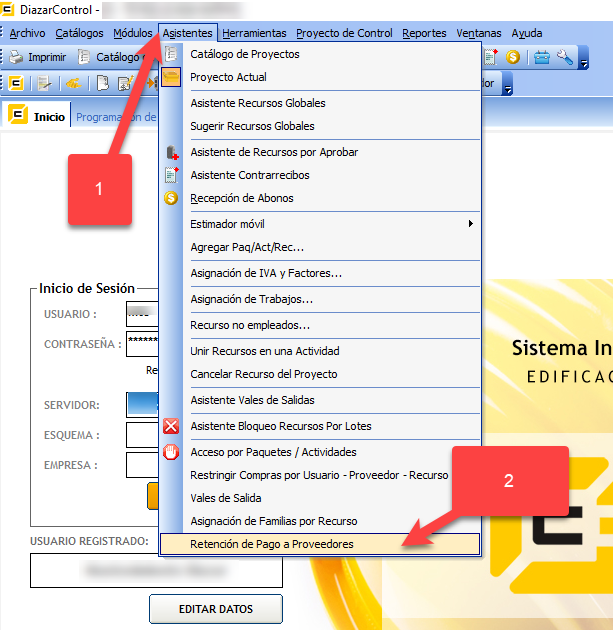Screen dimensions: 613x630
Task: Click the red hand icon beside Acceso por Paquetes
Action: [x=170, y=452]
